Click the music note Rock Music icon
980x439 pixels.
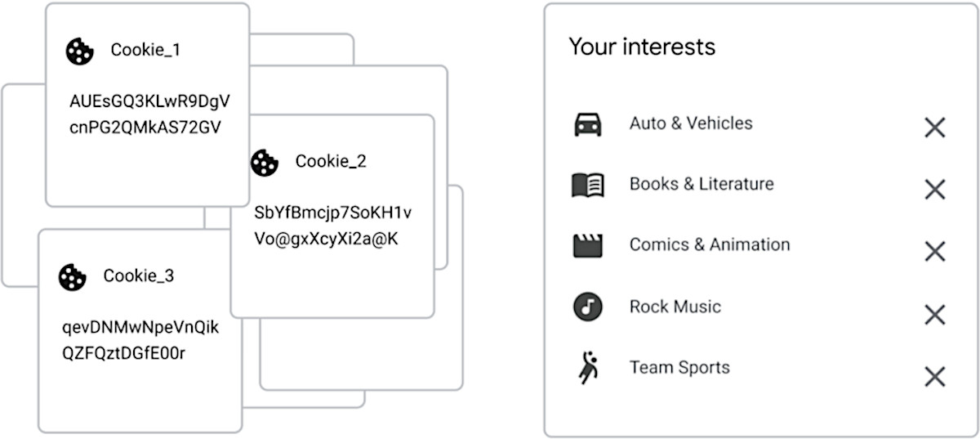(x=587, y=307)
